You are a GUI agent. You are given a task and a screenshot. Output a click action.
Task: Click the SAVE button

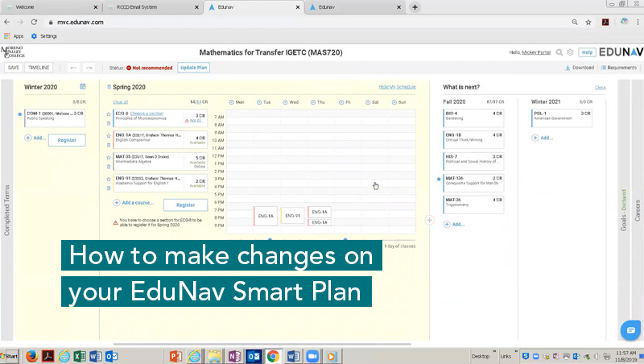(x=14, y=68)
